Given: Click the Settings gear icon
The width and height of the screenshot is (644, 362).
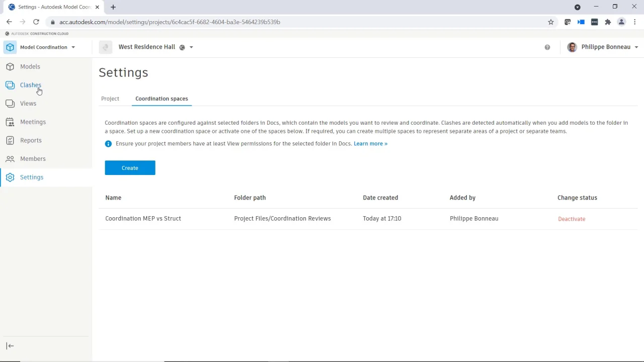Looking at the screenshot, I should click(x=10, y=177).
